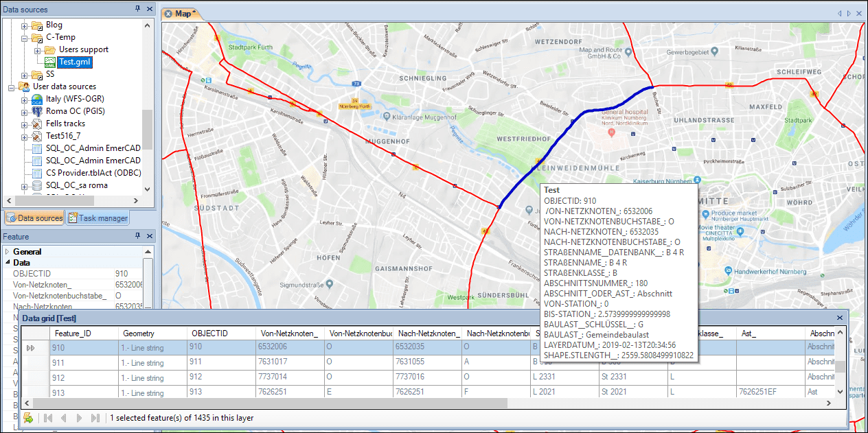Expand the SS folder node
Image resolution: width=868 pixels, height=433 pixels.
24,75
